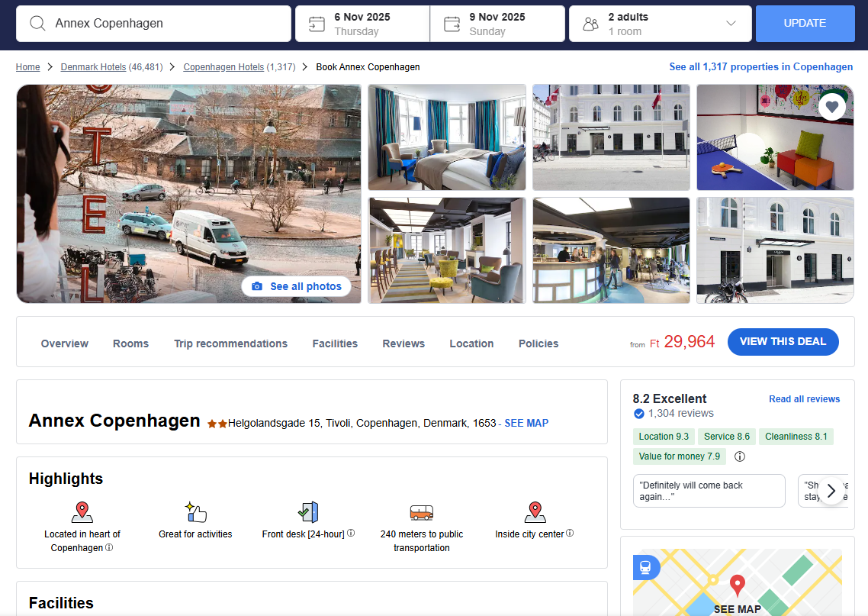Click the camera icon on photos button
868x616 pixels.
[x=257, y=286]
